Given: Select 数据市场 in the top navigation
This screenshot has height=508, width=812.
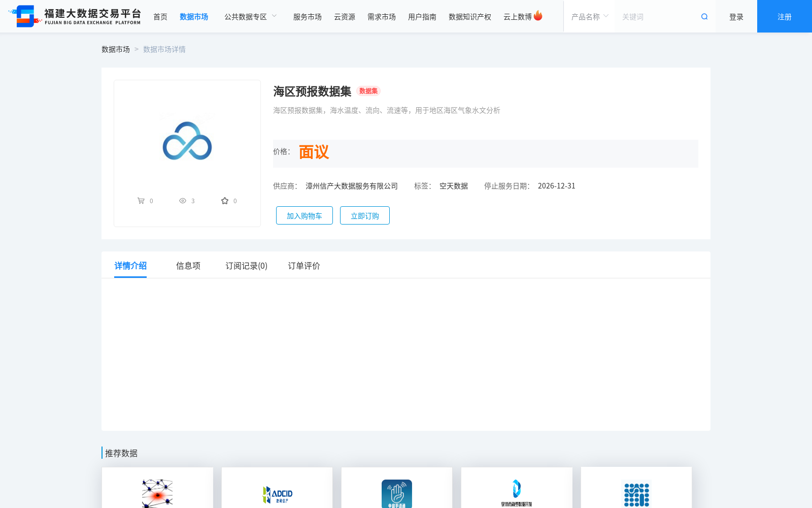Looking at the screenshot, I should (x=194, y=17).
